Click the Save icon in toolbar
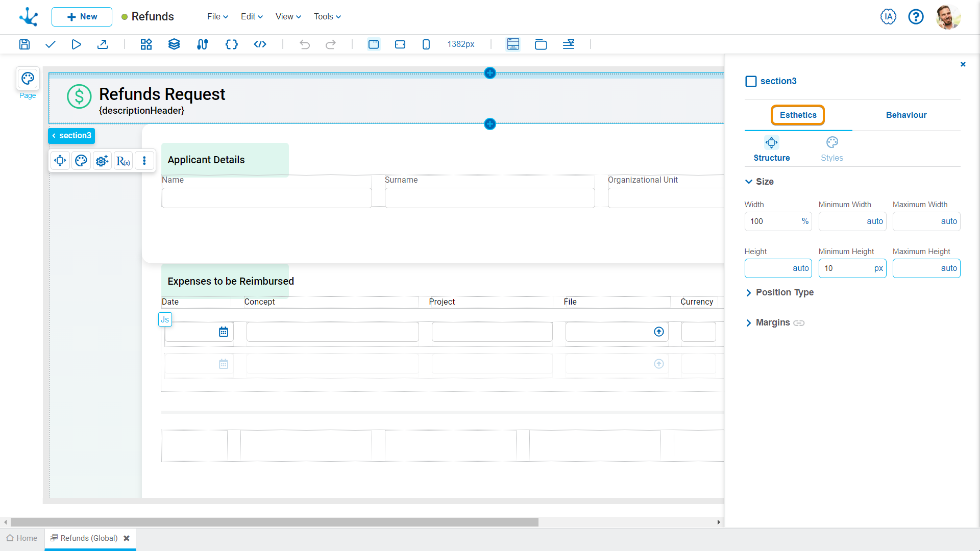 [x=24, y=44]
